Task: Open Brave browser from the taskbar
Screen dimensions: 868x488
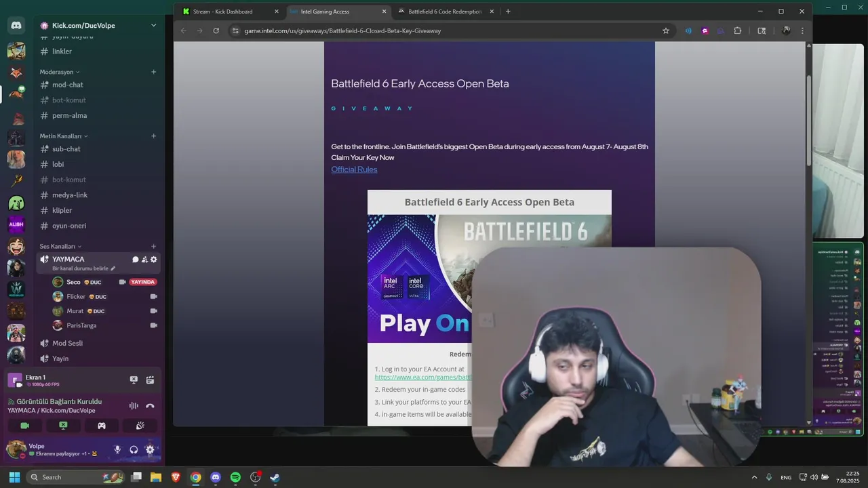Action: 176,477
